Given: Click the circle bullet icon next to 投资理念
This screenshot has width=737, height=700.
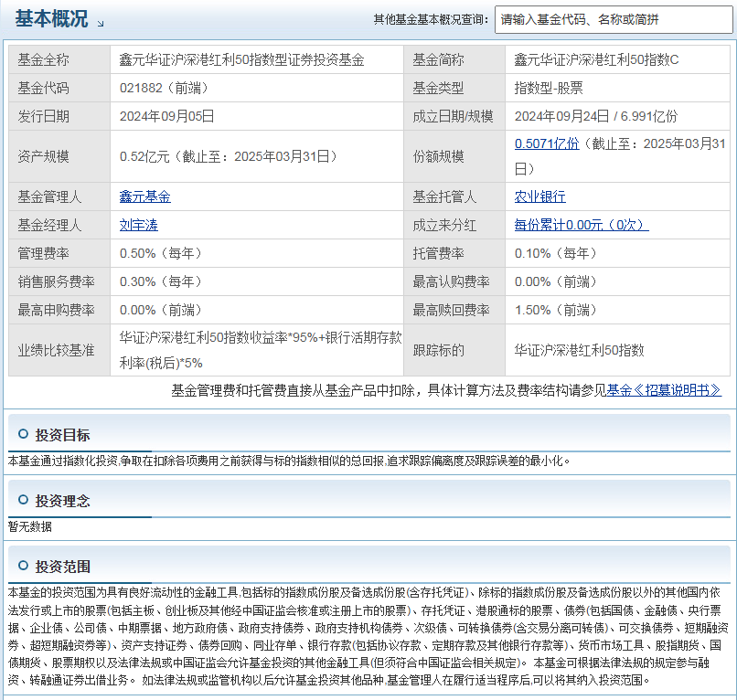Looking at the screenshot, I should (23, 499).
